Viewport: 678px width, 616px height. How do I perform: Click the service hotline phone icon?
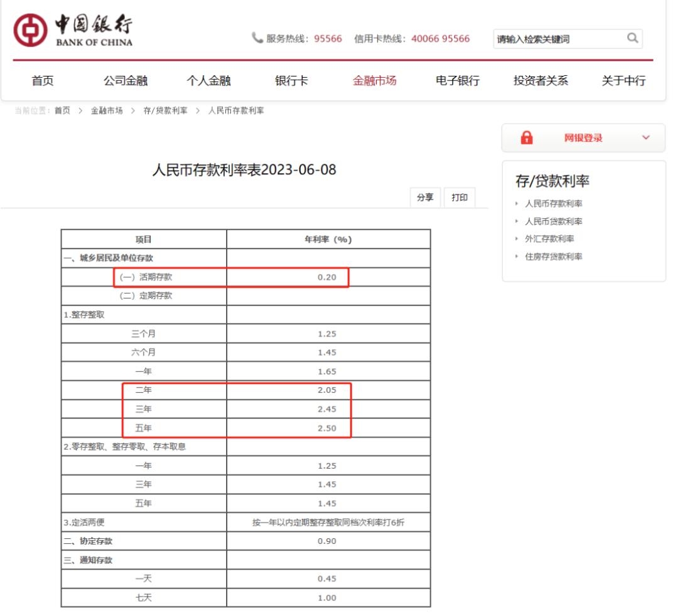tap(257, 38)
